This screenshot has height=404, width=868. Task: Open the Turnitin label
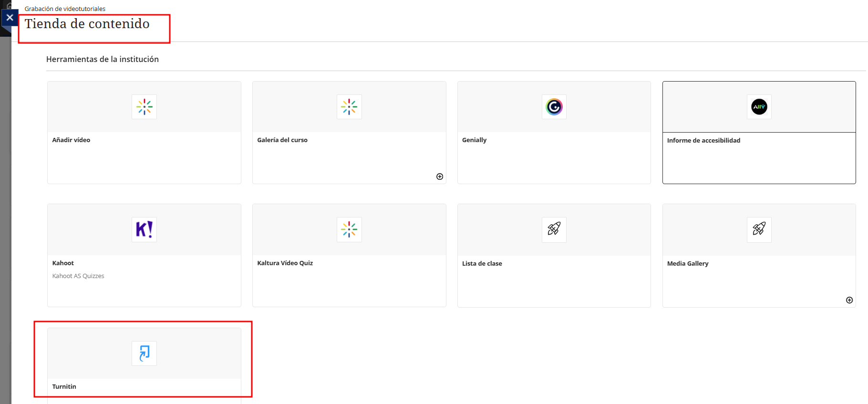(x=64, y=386)
